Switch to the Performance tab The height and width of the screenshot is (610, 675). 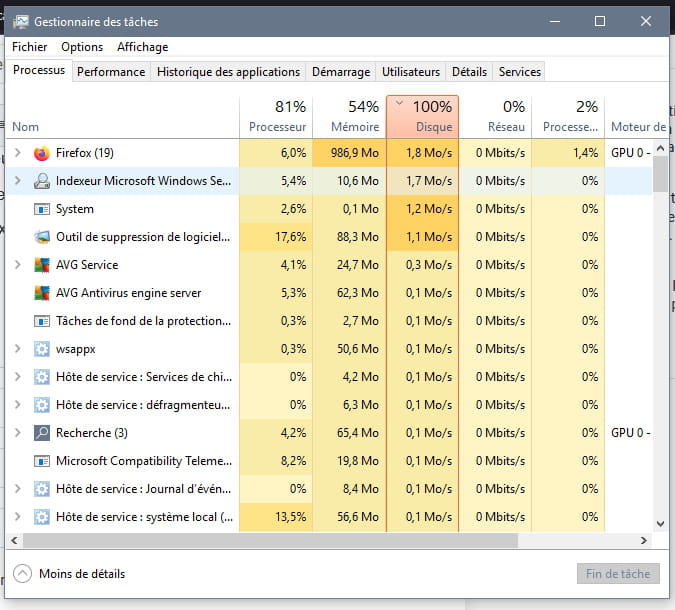tap(111, 72)
